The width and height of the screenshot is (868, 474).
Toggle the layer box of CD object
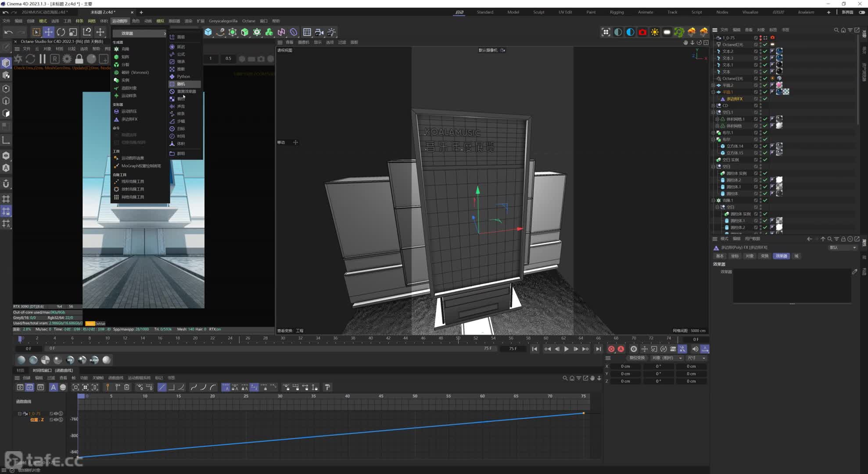[x=756, y=105]
